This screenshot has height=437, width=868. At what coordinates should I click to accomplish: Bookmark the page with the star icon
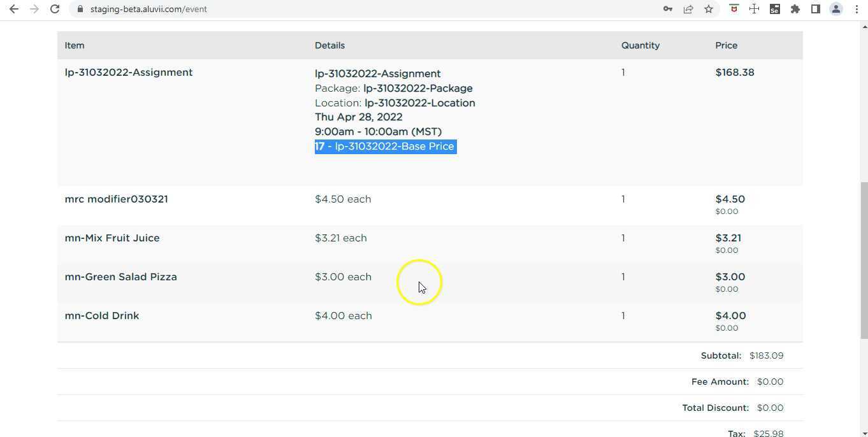[x=708, y=9]
